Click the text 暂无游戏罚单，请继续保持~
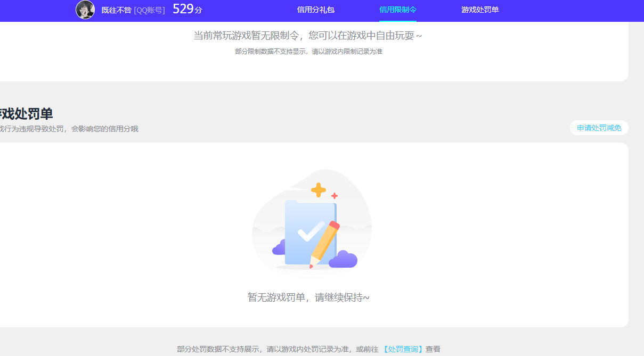 pos(308,297)
